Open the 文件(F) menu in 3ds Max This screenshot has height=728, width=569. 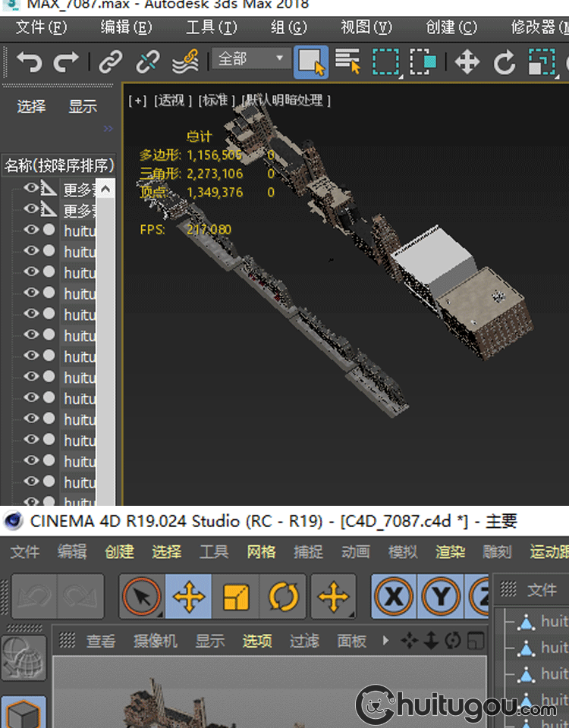[x=41, y=28]
